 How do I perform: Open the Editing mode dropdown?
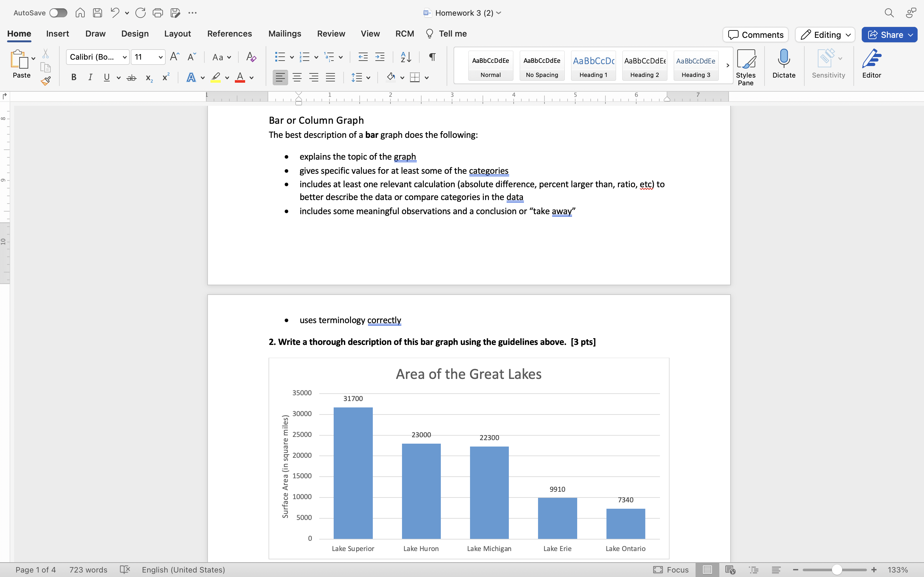coord(824,34)
